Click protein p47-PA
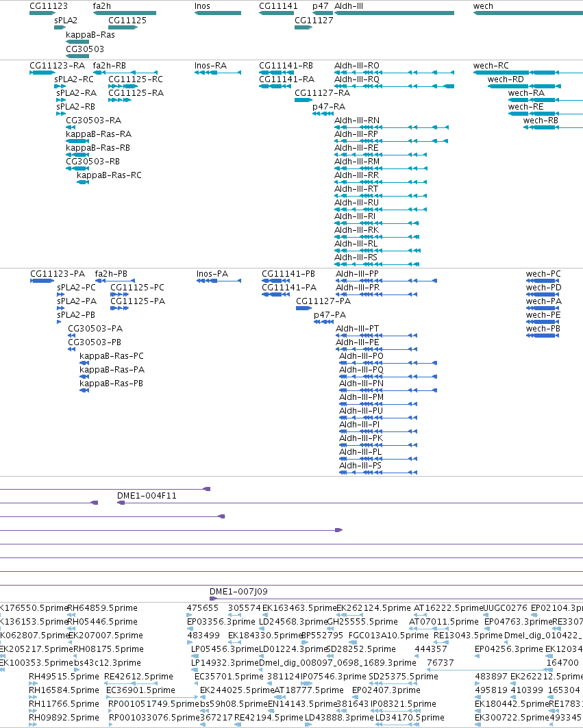The height and width of the screenshot is (728, 583). [x=330, y=315]
